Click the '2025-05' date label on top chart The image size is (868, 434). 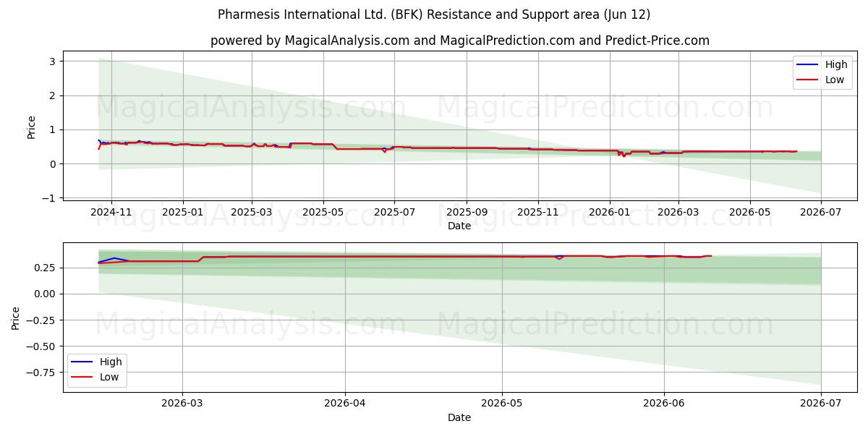click(323, 213)
